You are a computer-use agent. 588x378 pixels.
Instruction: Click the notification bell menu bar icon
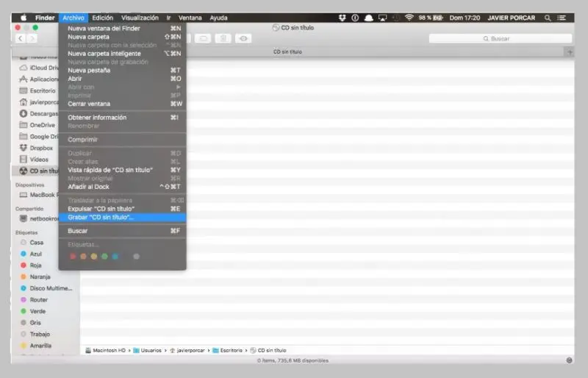[x=369, y=18]
